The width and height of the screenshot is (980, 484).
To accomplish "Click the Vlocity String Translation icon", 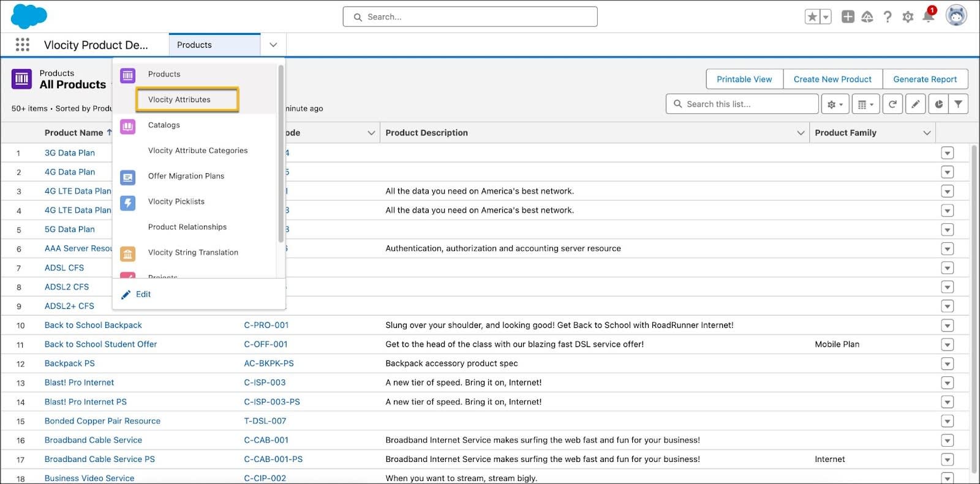I will [127, 254].
